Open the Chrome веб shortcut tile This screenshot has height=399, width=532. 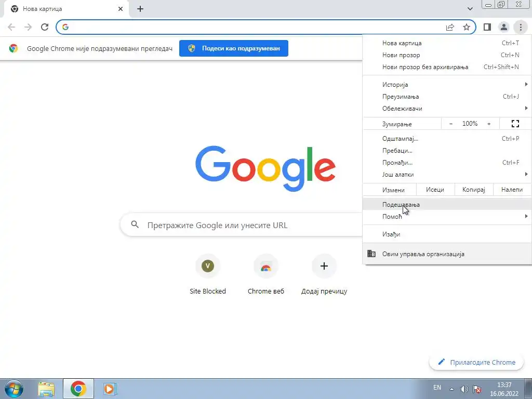[265, 274]
